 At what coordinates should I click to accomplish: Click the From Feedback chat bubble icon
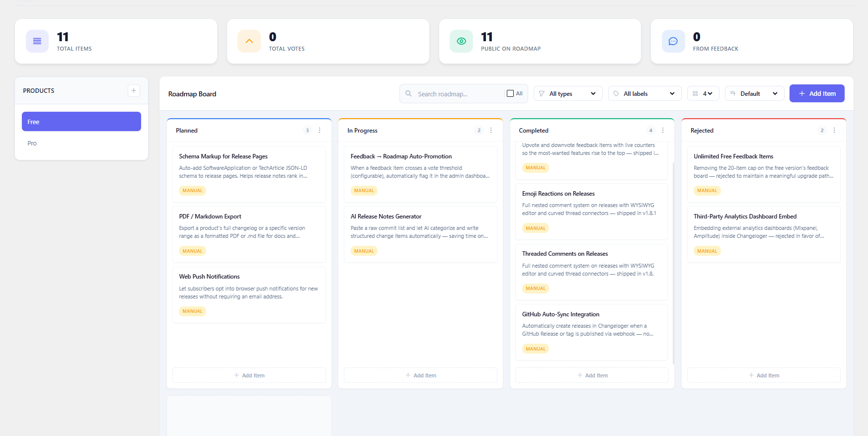coord(673,41)
